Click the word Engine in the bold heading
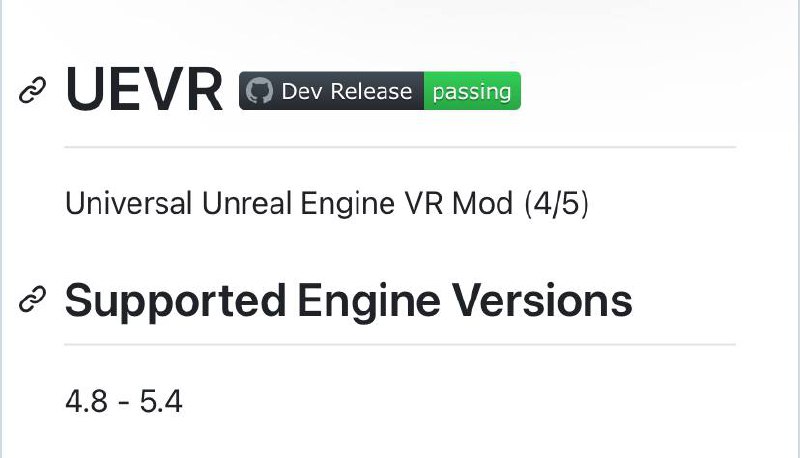The height and width of the screenshot is (458, 800). pyautogui.click(x=369, y=302)
